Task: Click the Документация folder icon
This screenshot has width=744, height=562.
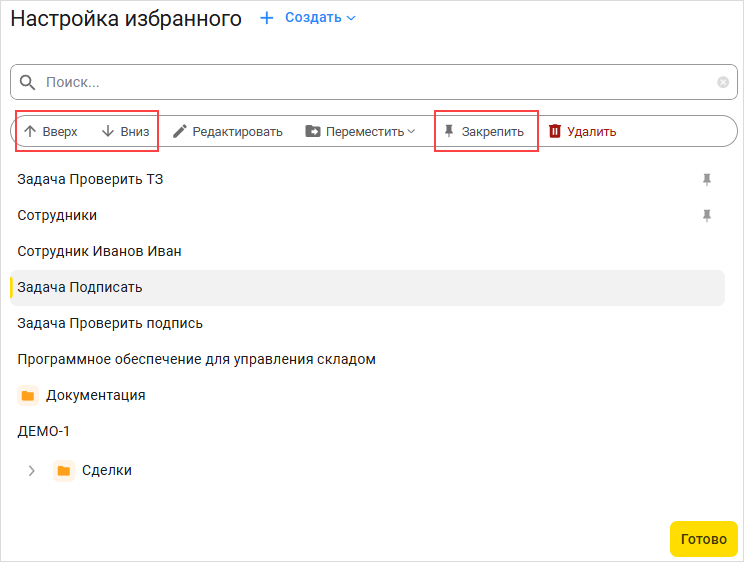Action: [x=28, y=395]
